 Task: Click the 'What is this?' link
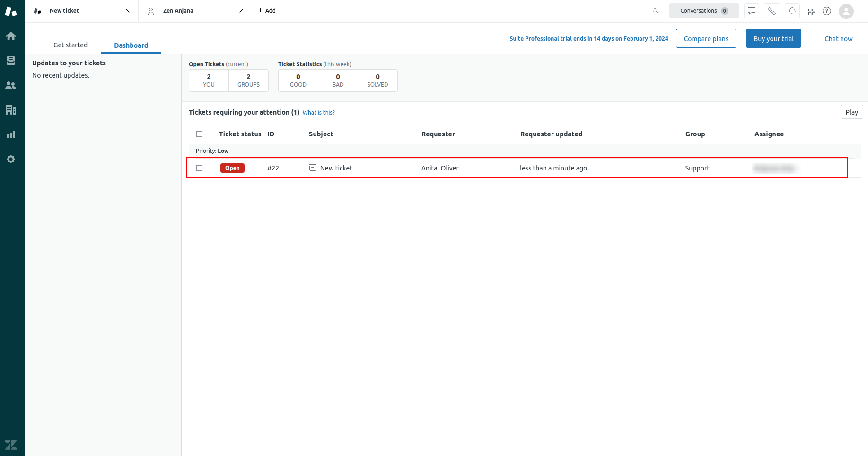pos(318,113)
